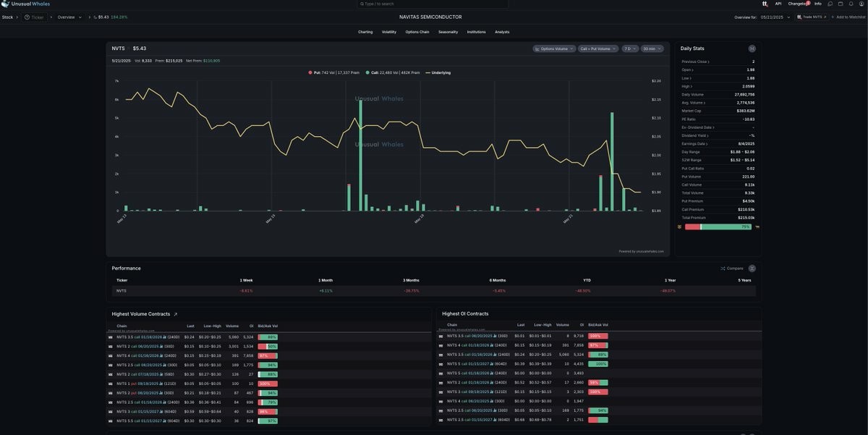Open the top bar icon left of API
This screenshot has height=435, width=868.
point(765,4)
